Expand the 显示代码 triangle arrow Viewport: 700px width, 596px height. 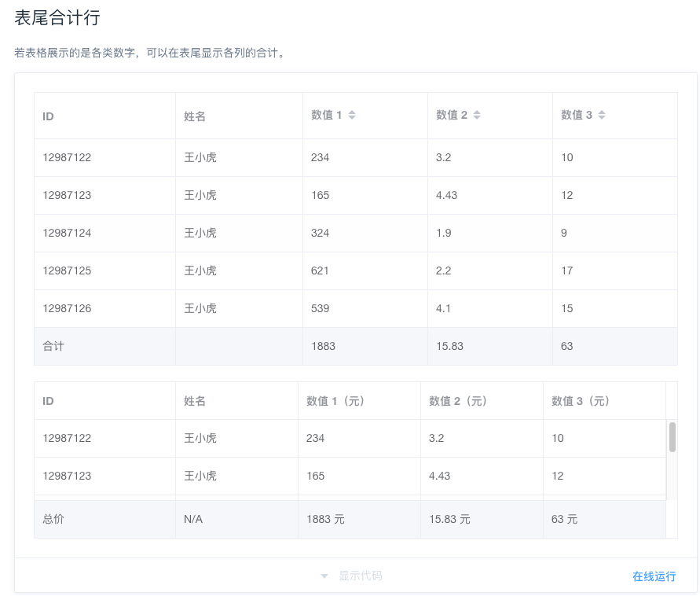[x=324, y=576]
